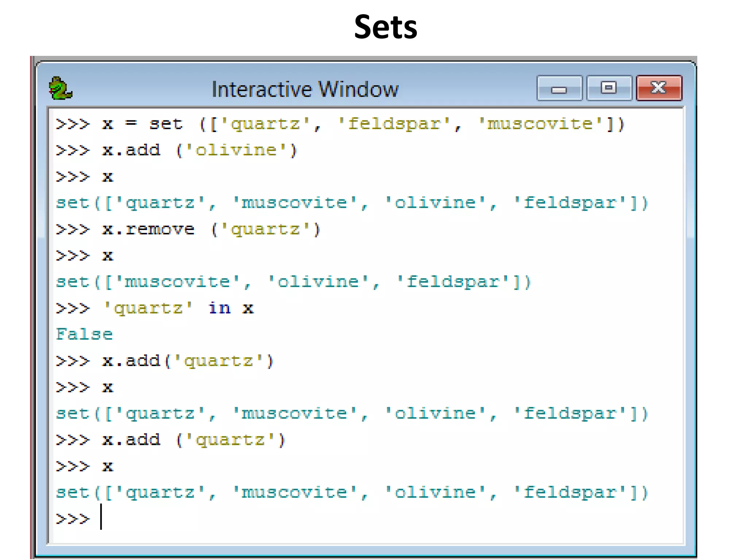Image resolution: width=747 pixels, height=560 pixels.
Task: Click the PythonWin snake icon in title bar
Action: 60,88
